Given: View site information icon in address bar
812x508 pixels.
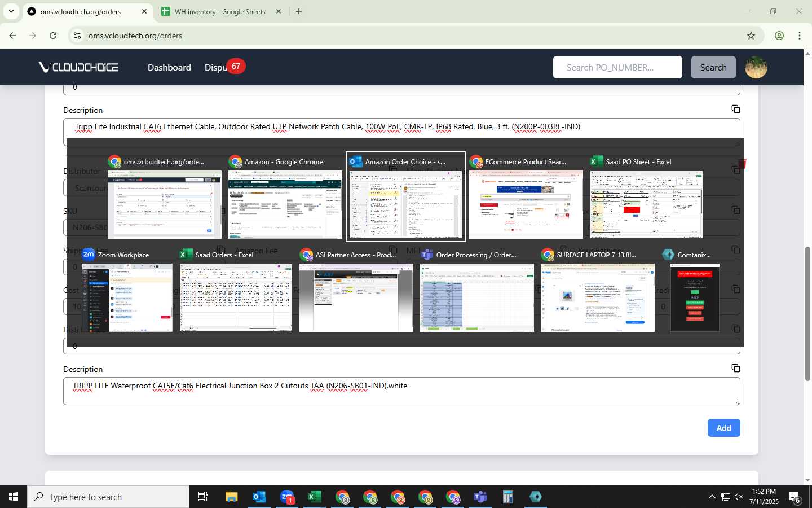Looking at the screenshot, I should pos(77,36).
